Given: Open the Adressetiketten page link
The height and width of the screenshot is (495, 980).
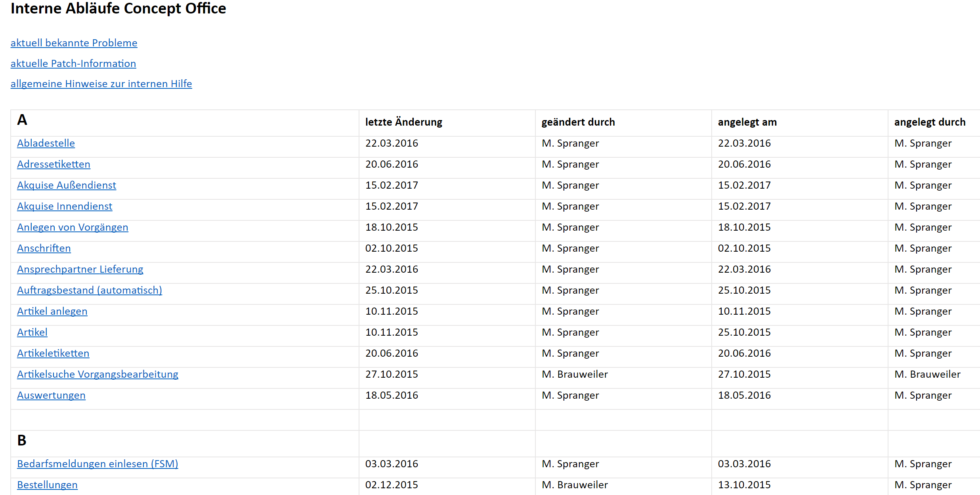Looking at the screenshot, I should point(53,164).
